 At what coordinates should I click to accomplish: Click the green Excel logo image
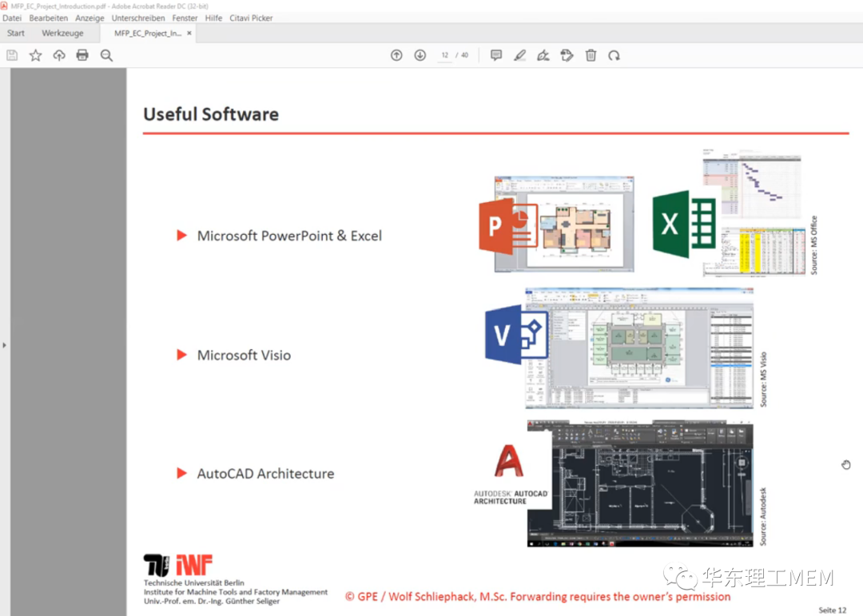click(x=683, y=224)
